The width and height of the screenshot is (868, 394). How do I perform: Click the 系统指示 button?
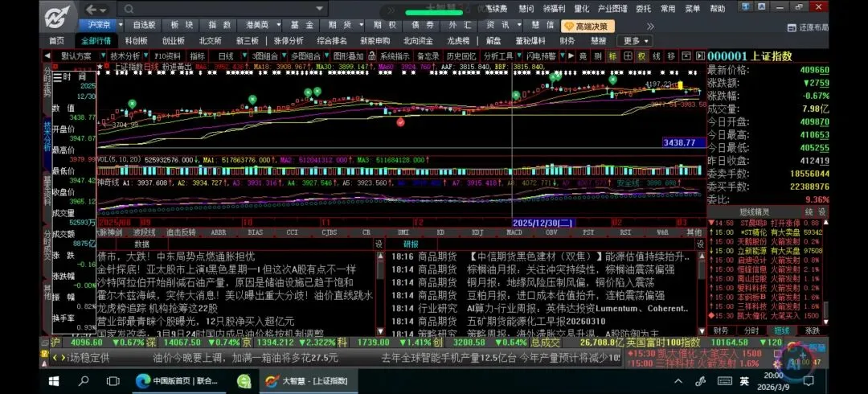pos(395,56)
